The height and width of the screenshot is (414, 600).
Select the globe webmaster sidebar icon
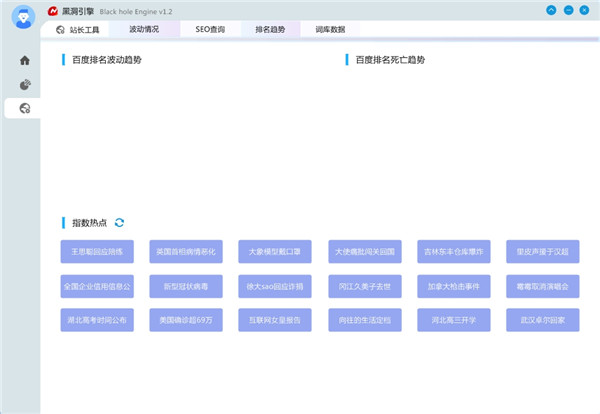click(x=25, y=109)
